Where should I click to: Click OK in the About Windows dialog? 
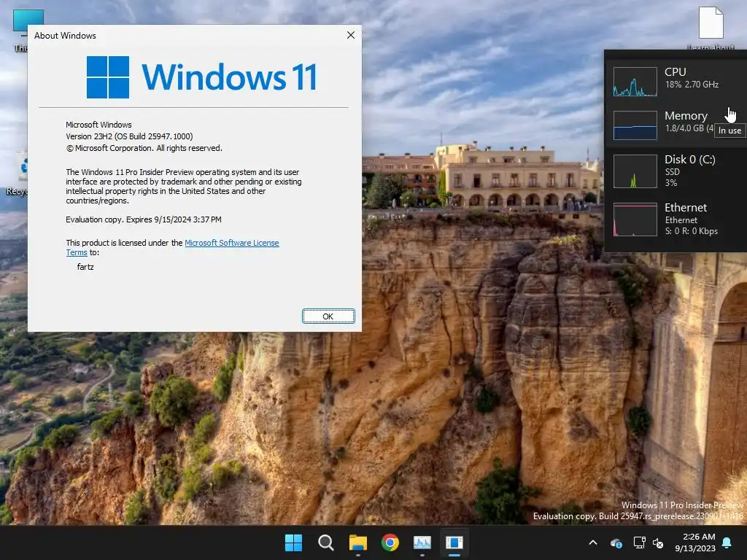point(328,316)
